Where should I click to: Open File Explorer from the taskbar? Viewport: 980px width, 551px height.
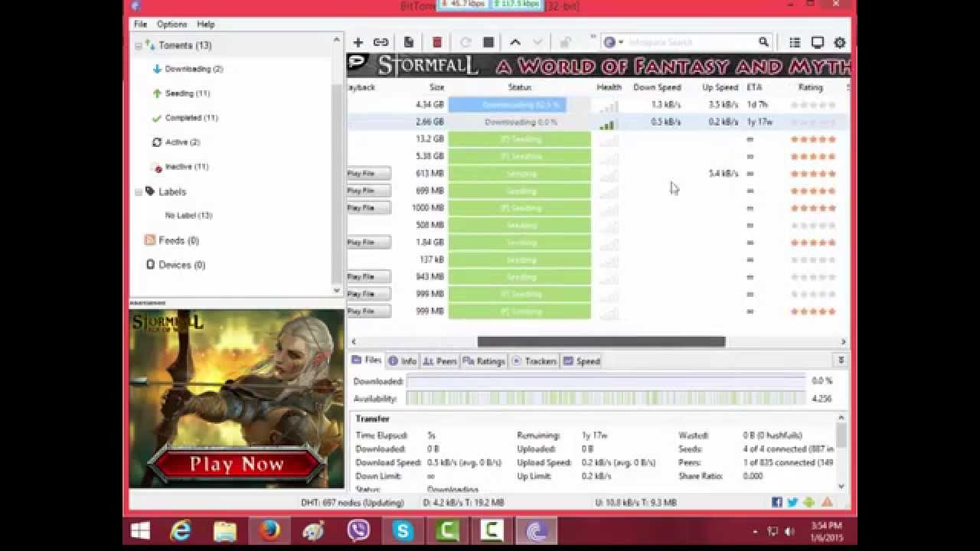tap(225, 530)
